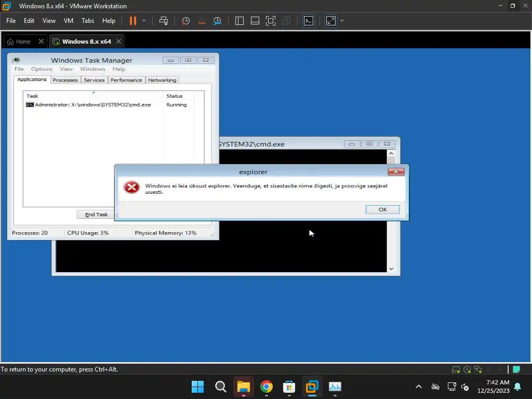532x399 pixels.
Task: Switch to the Processes tab
Action: click(65, 80)
